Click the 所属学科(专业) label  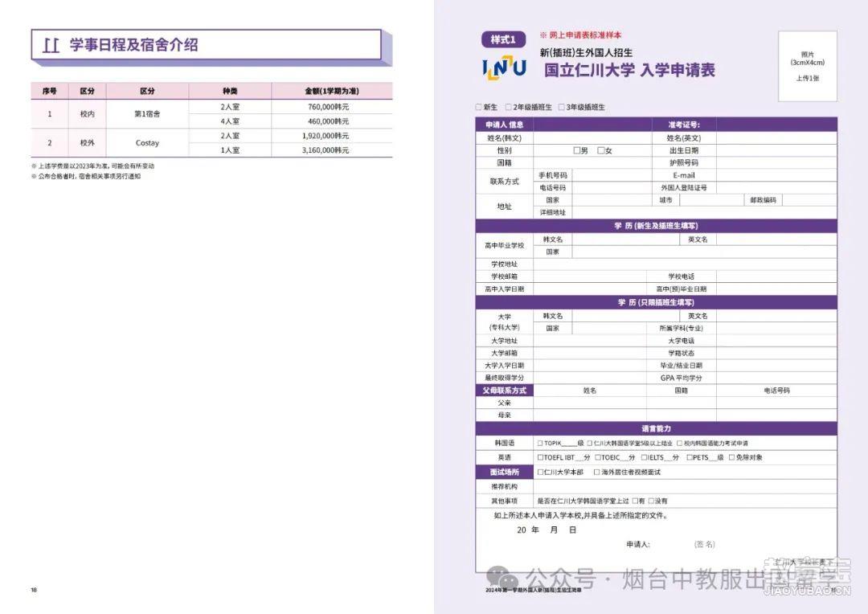pos(681,329)
